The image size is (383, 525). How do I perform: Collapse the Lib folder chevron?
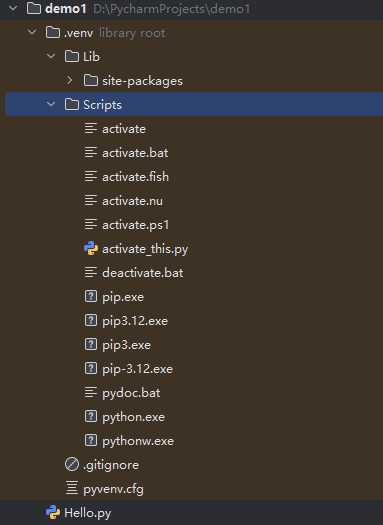coord(51,56)
